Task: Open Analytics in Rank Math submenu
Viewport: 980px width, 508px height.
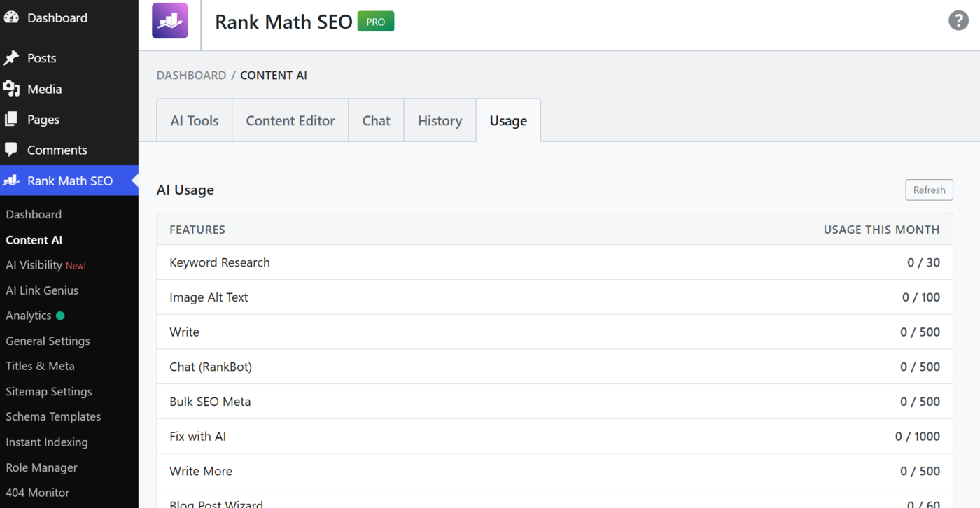Action: pyautogui.click(x=29, y=316)
